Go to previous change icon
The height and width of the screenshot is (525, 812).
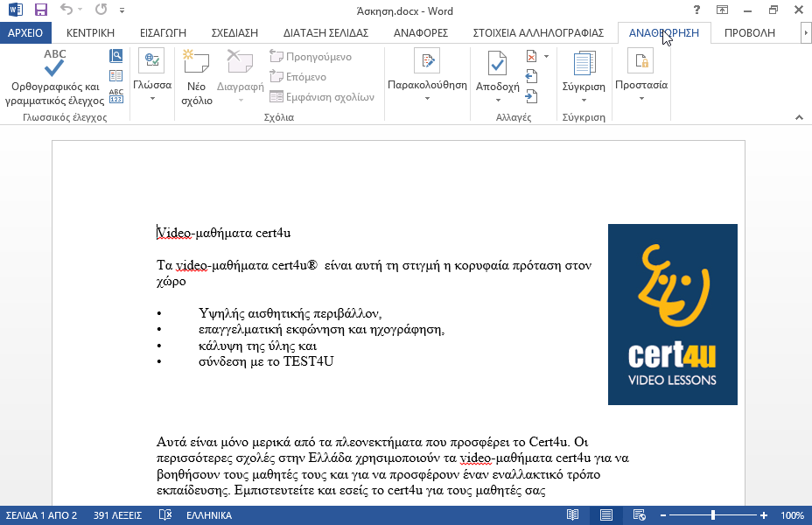point(531,76)
